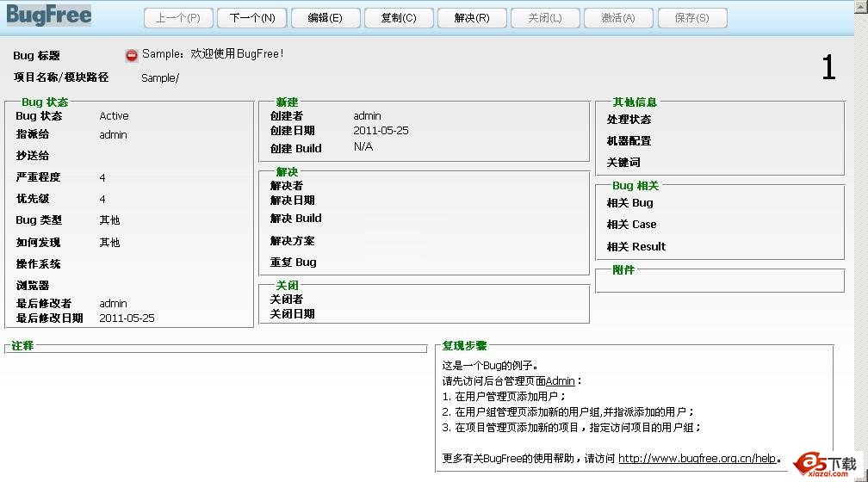Click the 操作系统 label
Image resolution: width=868 pixels, height=482 pixels.
(x=38, y=264)
